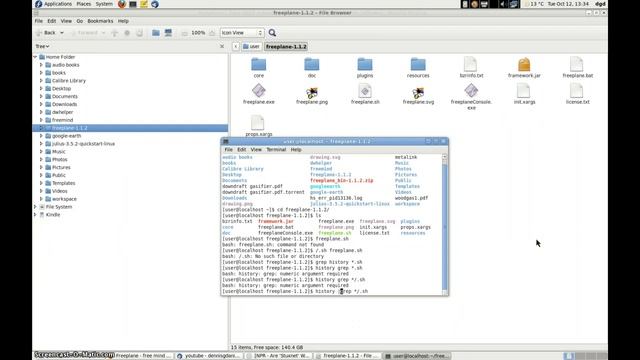
Task: Collapse the Home Folder tree node
Action: pyautogui.click(x=36, y=57)
